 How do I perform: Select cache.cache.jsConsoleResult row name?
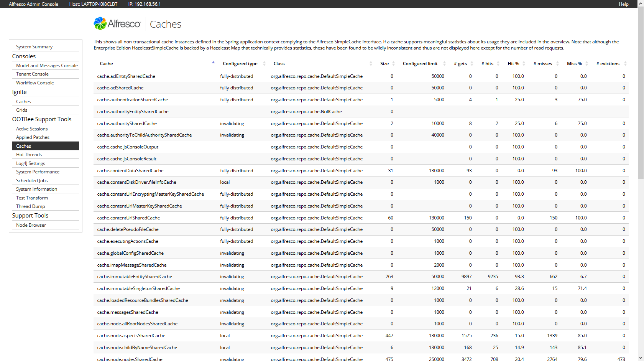point(127,159)
